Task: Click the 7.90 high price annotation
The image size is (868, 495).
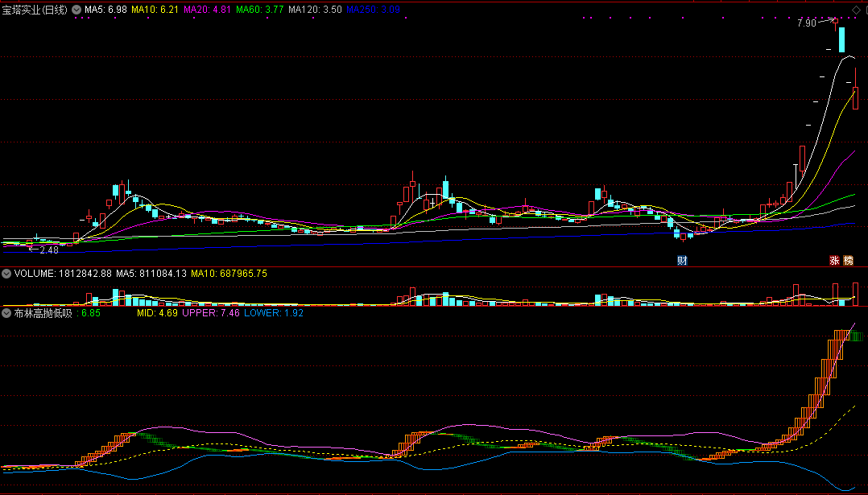Action: (x=807, y=23)
